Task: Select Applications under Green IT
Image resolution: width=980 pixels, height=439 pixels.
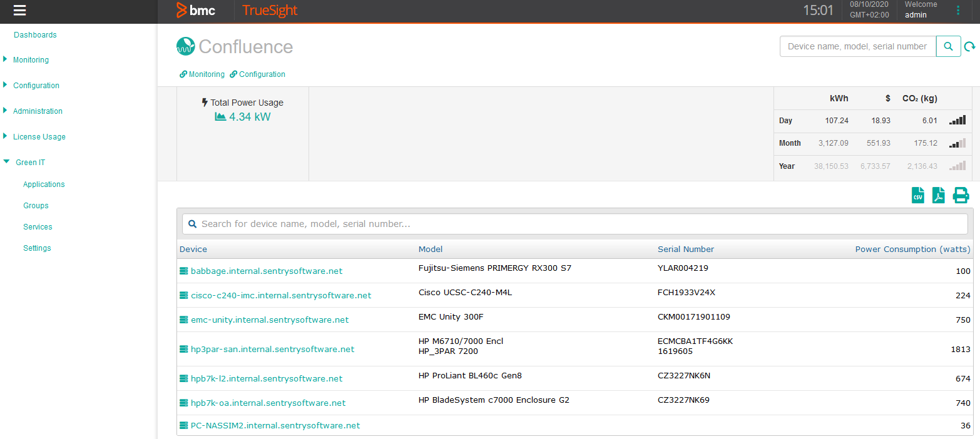Action: (x=44, y=184)
